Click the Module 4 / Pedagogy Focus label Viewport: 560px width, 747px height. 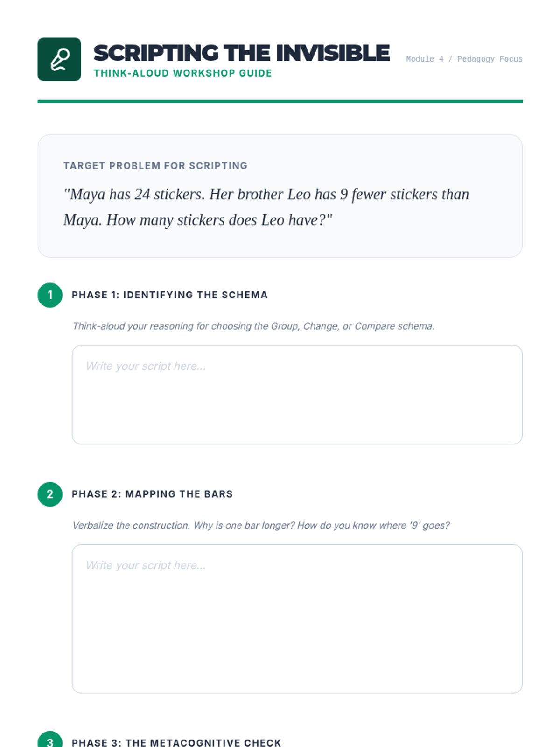coord(464,59)
